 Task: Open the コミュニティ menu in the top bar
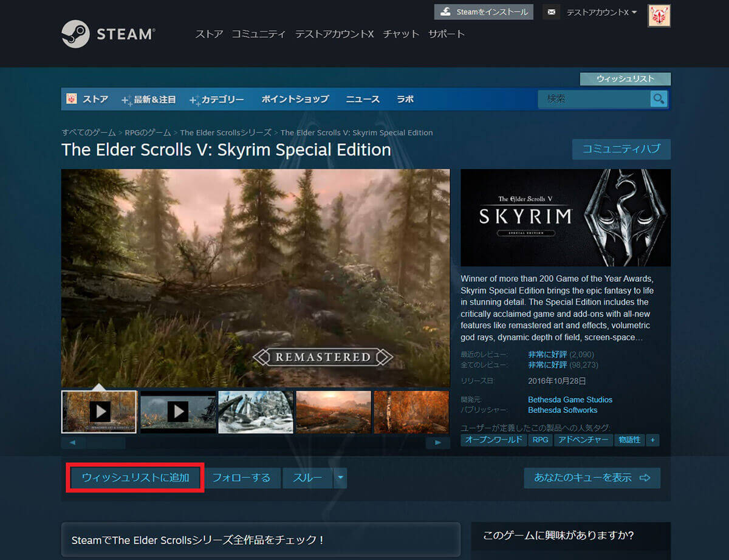(259, 34)
